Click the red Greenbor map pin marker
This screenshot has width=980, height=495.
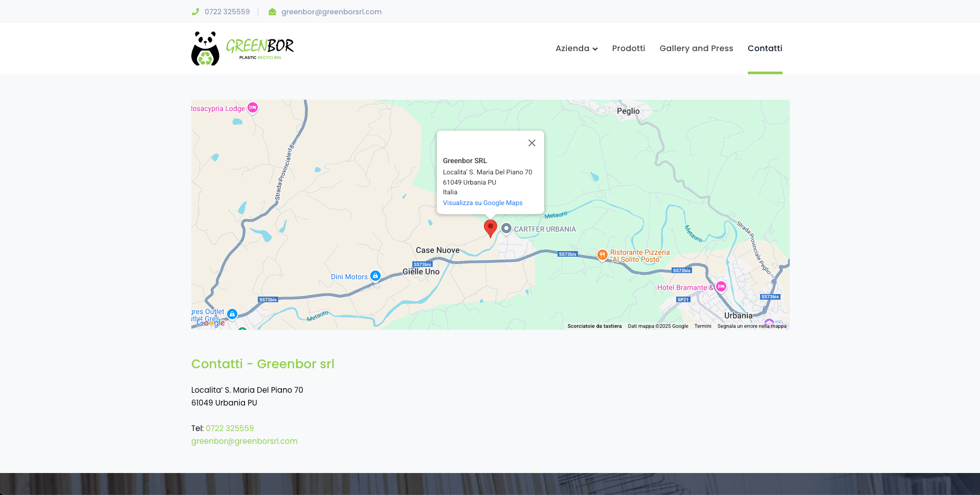point(491,229)
